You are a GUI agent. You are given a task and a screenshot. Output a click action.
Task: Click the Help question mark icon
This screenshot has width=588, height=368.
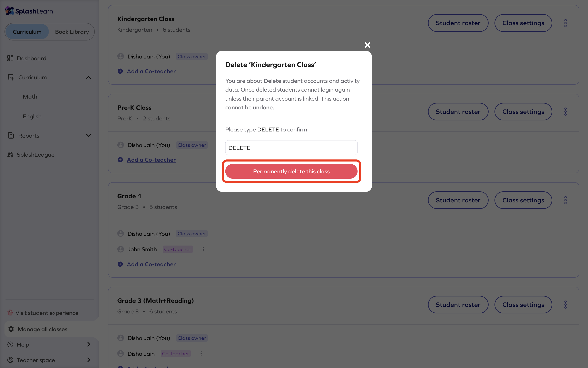10,344
